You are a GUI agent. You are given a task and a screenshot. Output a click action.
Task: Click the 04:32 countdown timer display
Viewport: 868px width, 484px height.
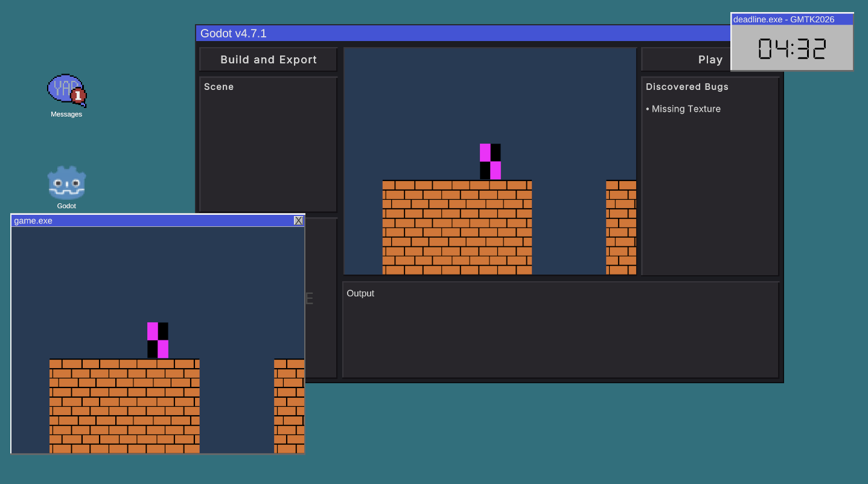click(x=792, y=48)
